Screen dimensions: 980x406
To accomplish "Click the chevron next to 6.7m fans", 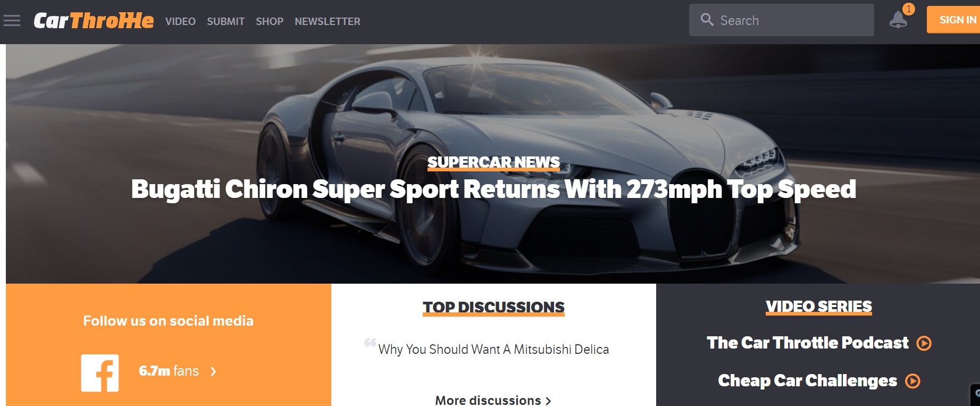I will pos(213,371).
